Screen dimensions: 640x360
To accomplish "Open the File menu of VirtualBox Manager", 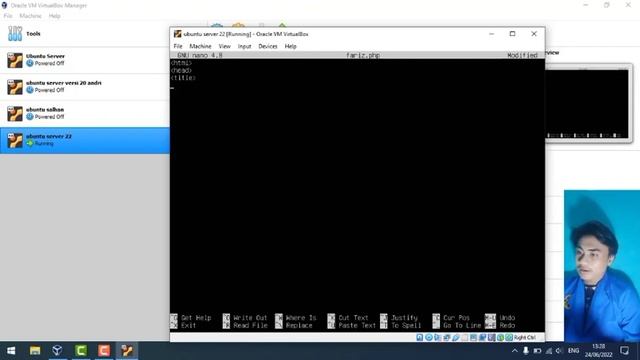I will pyautogui.click(x=8, y=16).
